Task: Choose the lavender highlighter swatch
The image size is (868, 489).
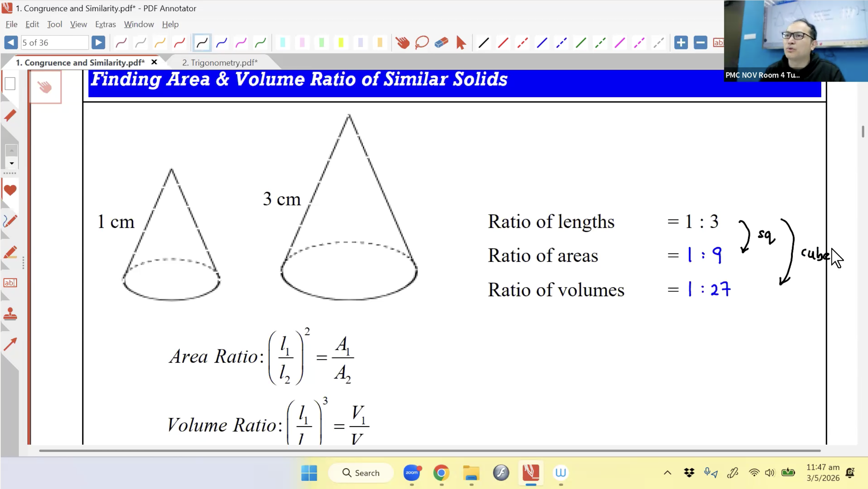Action: (x=361, y=43)
